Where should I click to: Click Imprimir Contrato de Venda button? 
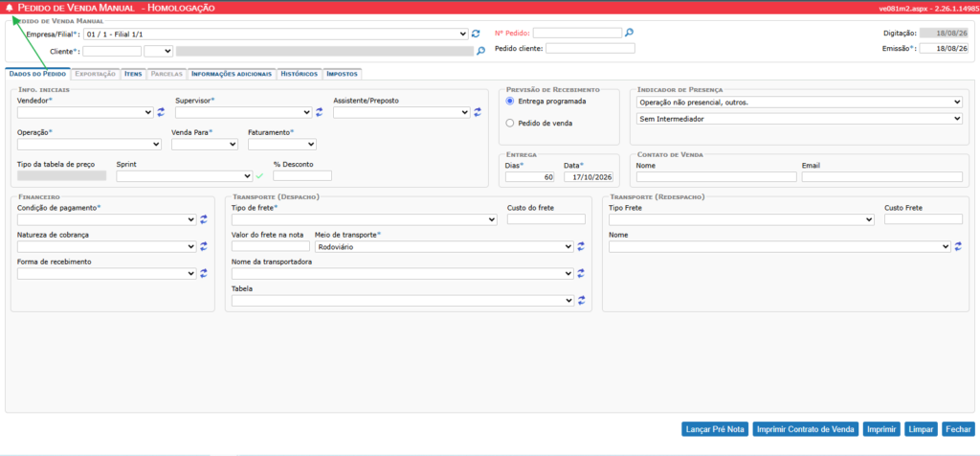tap(806, 429)
